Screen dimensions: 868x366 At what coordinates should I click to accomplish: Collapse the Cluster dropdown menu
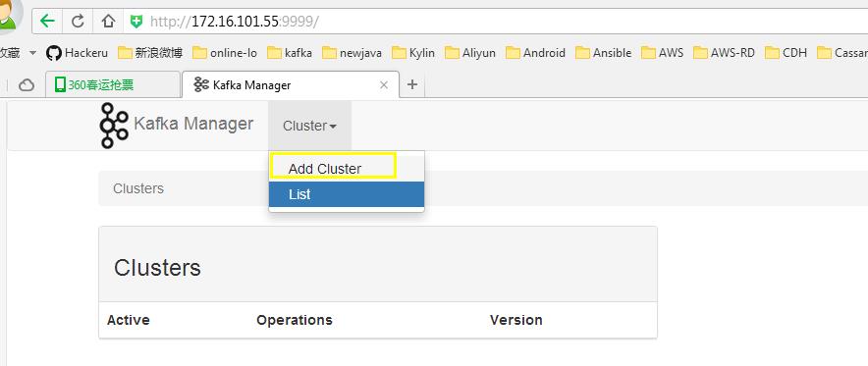coord(309,126)
